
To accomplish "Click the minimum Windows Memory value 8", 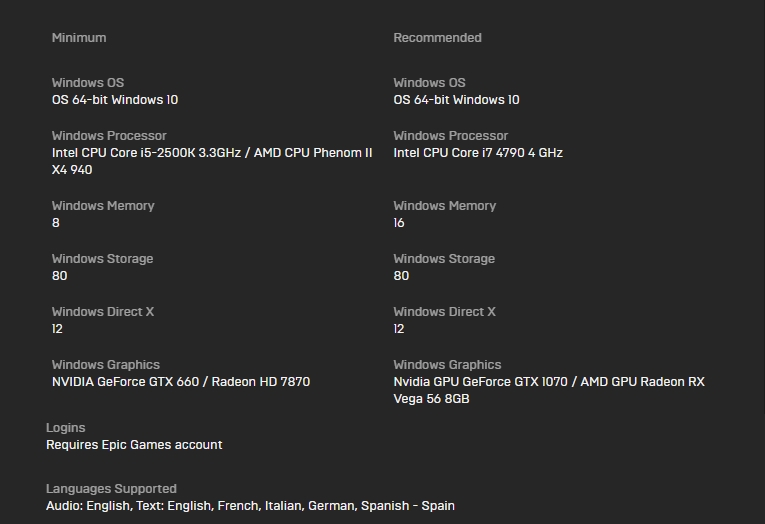I will point(56,222).
